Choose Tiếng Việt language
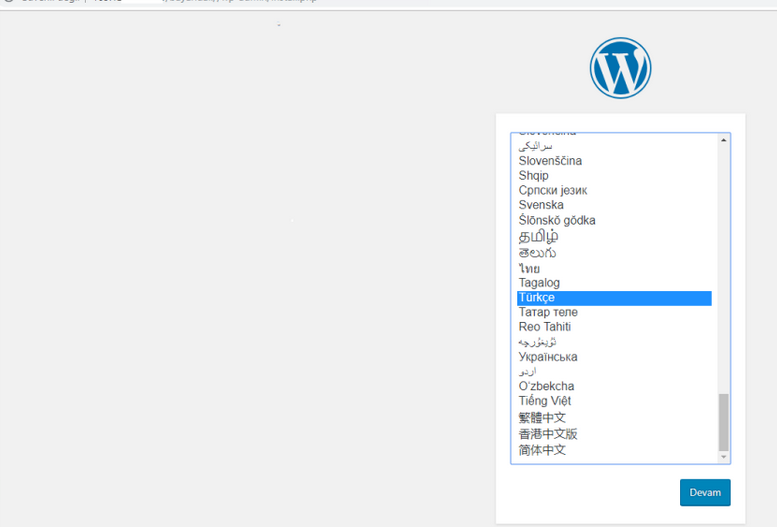The image size is (777, 527). [x=614, y=401]
